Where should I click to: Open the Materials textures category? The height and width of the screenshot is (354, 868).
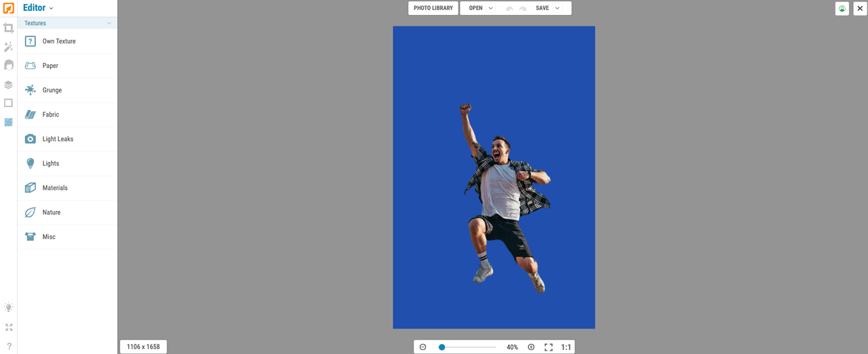click(67, 188)
